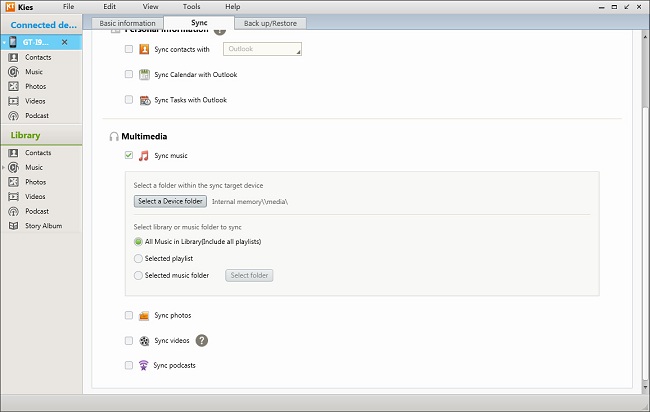Image resolution: width=650 pixels, height=412 pixels.
Task: Disconnect the GT-I9 device with X
Action: 65,42
